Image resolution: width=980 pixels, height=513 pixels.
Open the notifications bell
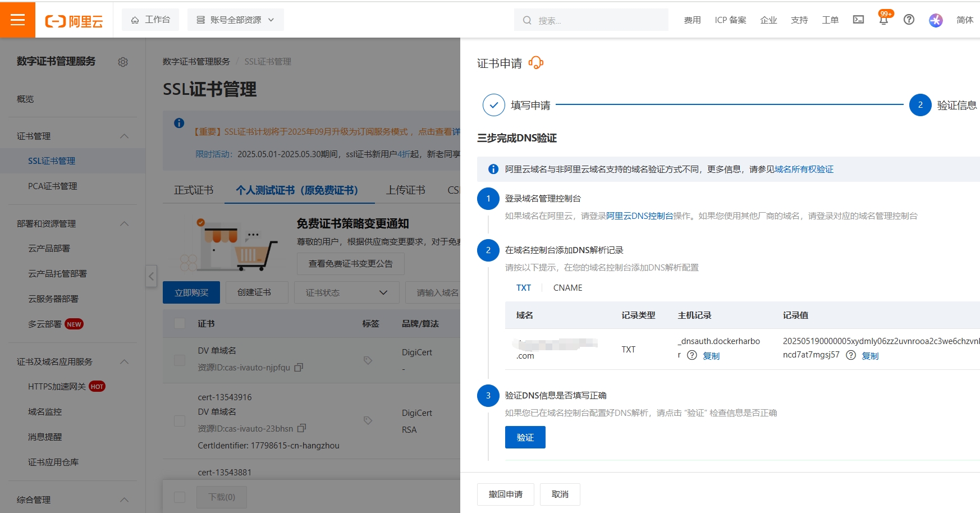point(883,20)
